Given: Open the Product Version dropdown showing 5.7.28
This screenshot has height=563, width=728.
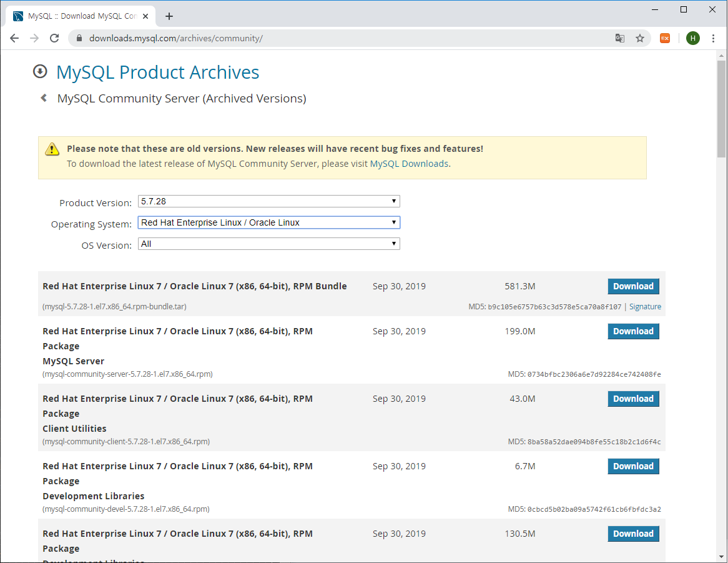Looking at the screenshot, I should [x=269, y=201].
